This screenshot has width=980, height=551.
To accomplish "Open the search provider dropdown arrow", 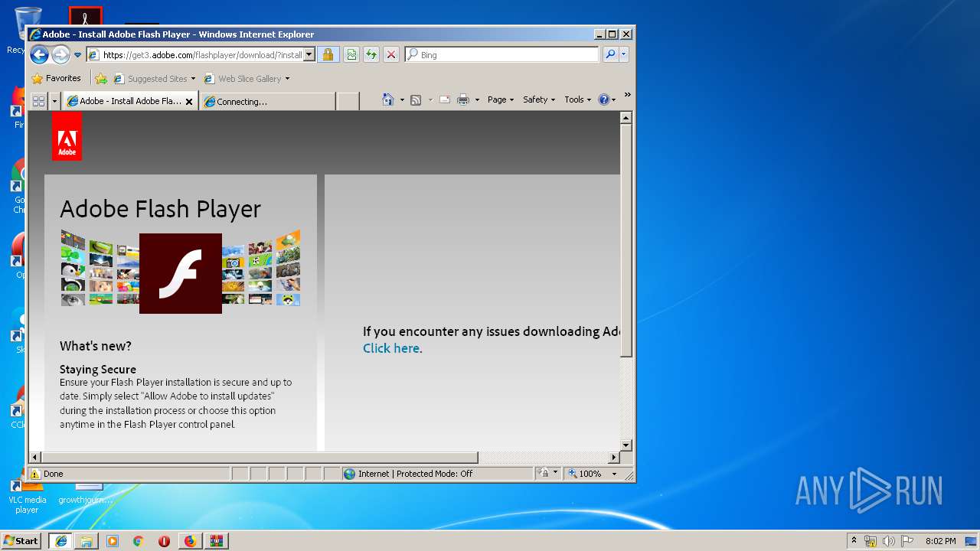I will [624, 54].
